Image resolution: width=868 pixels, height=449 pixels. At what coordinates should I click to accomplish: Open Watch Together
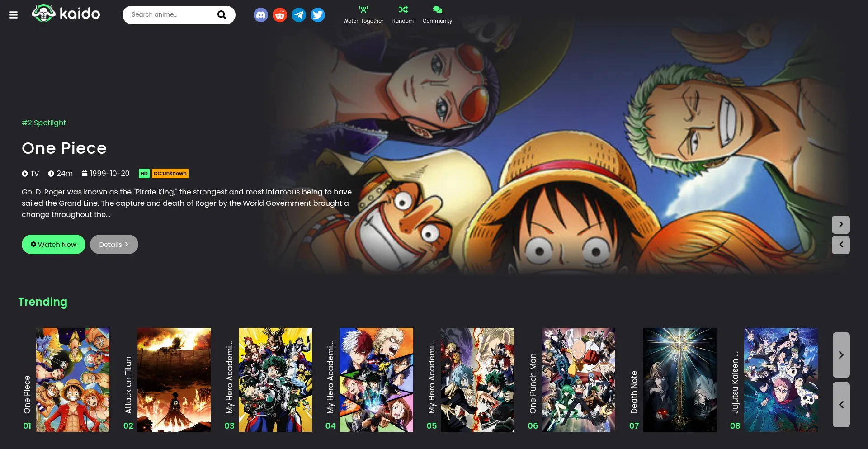[363, 15]
